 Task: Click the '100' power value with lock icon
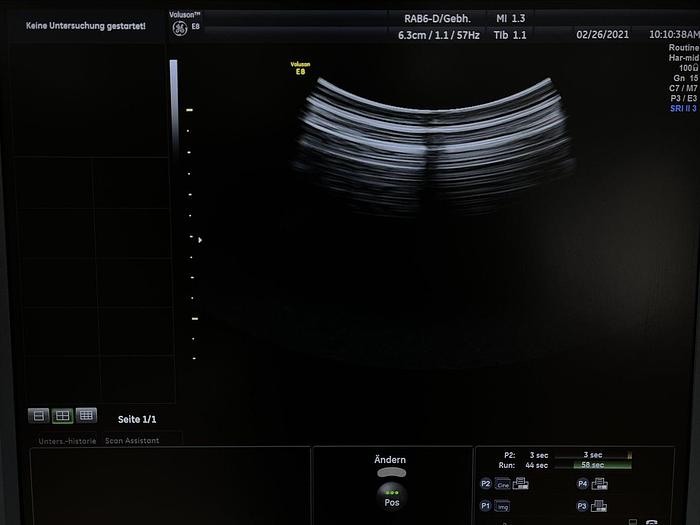point(688,68)
